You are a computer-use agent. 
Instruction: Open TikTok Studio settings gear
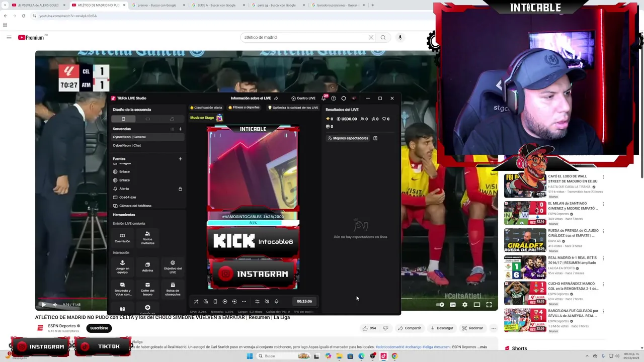tap(344, 98)
